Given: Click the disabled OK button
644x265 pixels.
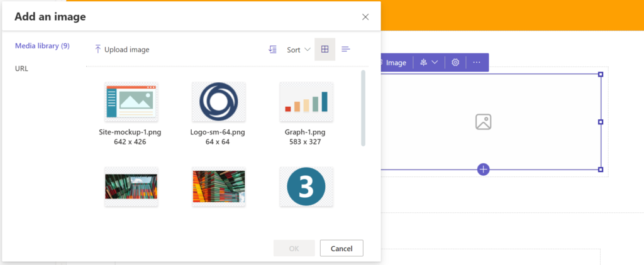Looking at the screenshot, I should pos(294,248).
